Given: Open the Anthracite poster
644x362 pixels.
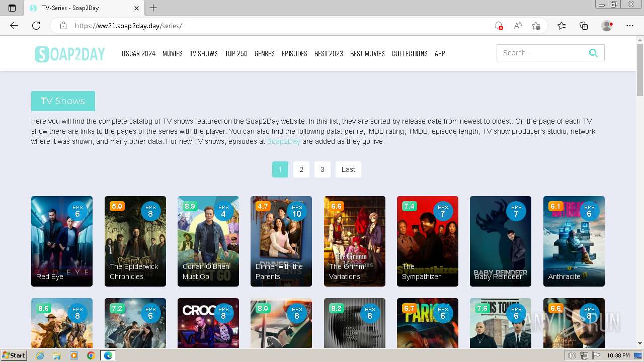Looking at the screenshot, I should coord(574,241).
